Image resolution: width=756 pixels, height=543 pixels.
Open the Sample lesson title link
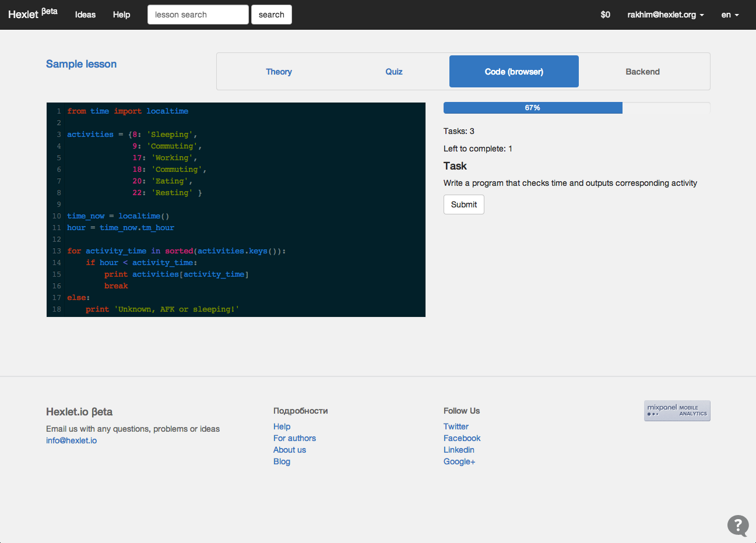click(x=81, y=64)
